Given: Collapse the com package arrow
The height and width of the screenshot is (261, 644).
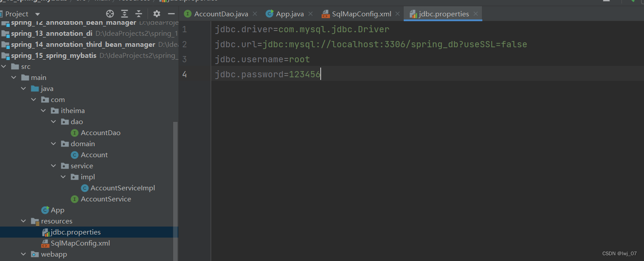Looking at the screenshot, I should tap(34, 100).
